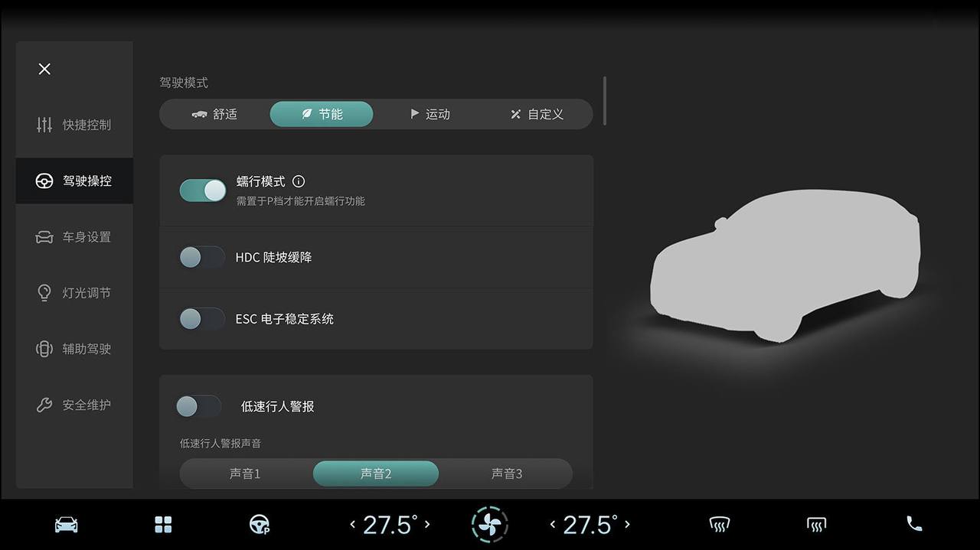
Task: Close the settings panel with X
Action: point(44,69)
